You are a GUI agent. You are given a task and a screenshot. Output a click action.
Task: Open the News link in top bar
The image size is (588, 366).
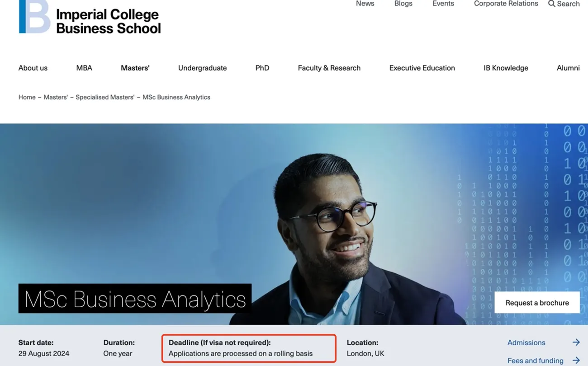[365, 4]
